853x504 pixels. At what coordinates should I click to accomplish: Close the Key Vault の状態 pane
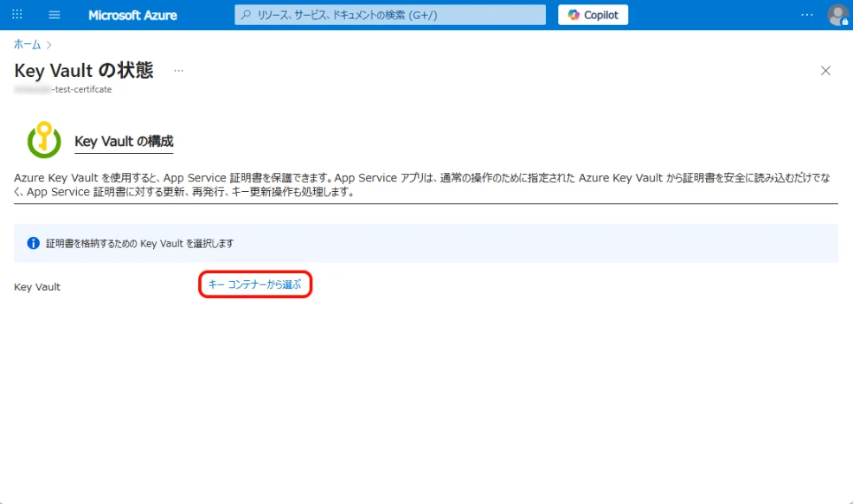tap(825, 71)
